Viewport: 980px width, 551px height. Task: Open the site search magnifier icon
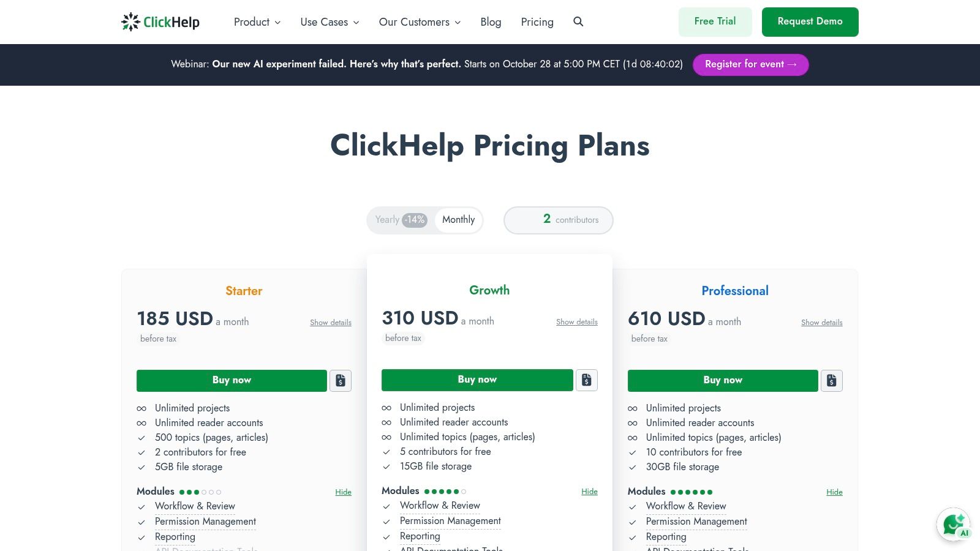578,21
